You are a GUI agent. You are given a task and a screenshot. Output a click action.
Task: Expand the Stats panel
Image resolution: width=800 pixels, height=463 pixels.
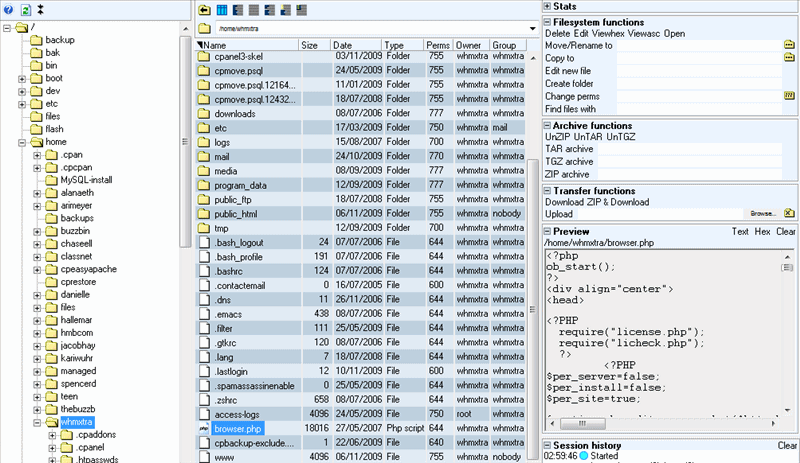pos(547,6)
